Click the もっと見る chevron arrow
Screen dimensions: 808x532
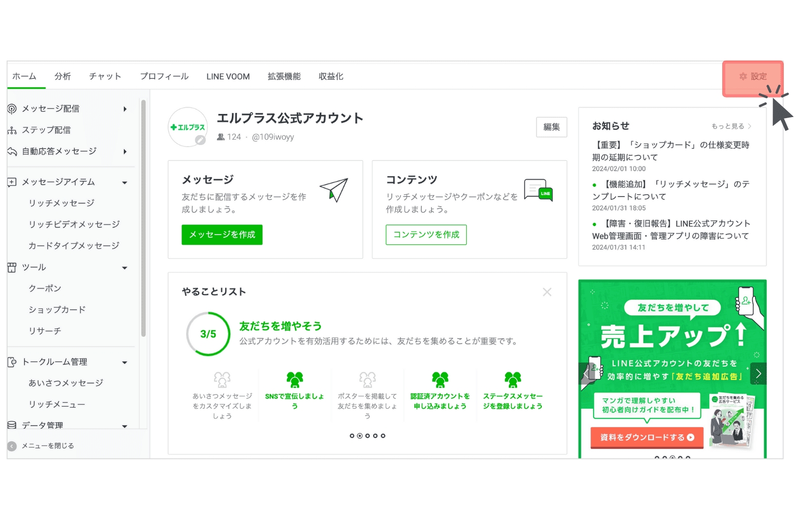click(750, 126)
